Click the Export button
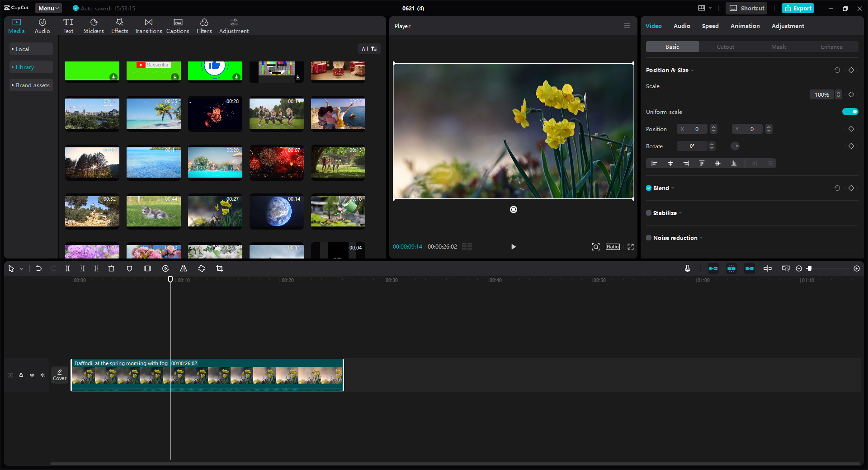 [798, 8]
